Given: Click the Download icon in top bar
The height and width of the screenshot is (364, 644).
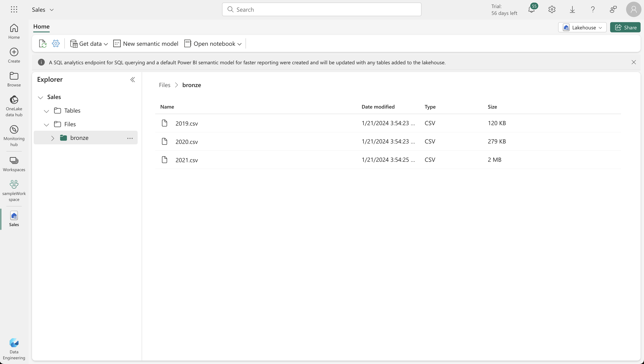Looking at the screenshot, I should click(572, 10).
